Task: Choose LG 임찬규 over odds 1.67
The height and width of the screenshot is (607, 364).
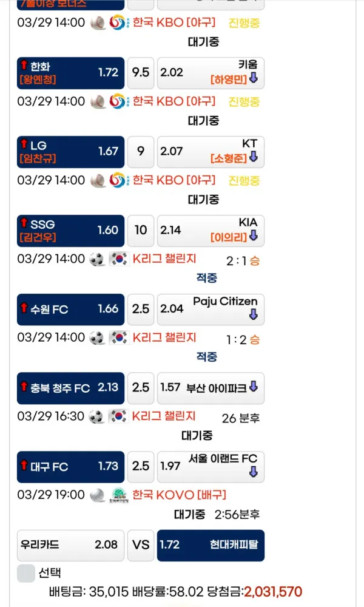Action: [x=71, y=152]
